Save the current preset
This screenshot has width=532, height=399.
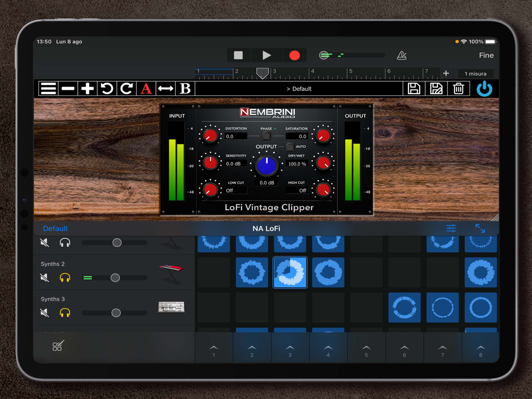[x=413, y=88]
